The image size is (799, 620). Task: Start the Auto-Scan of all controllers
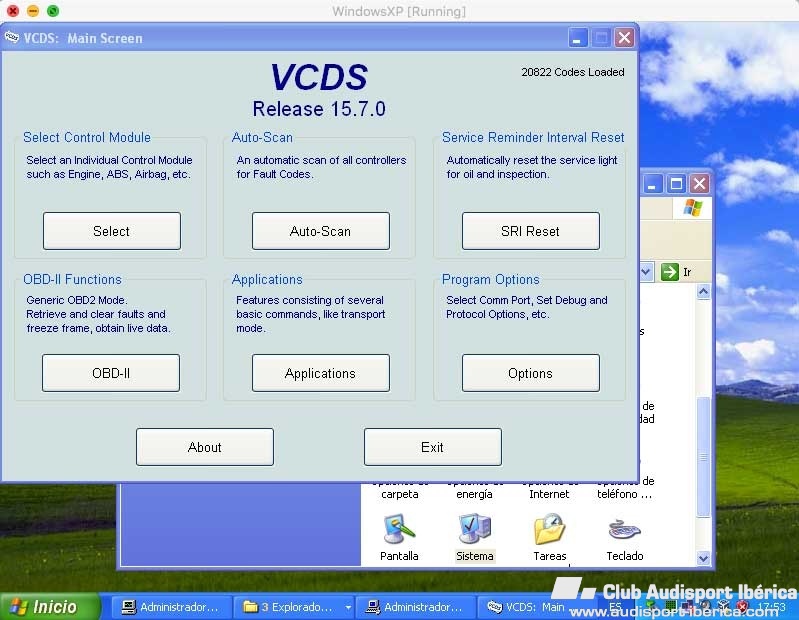(x=321, y=231)
